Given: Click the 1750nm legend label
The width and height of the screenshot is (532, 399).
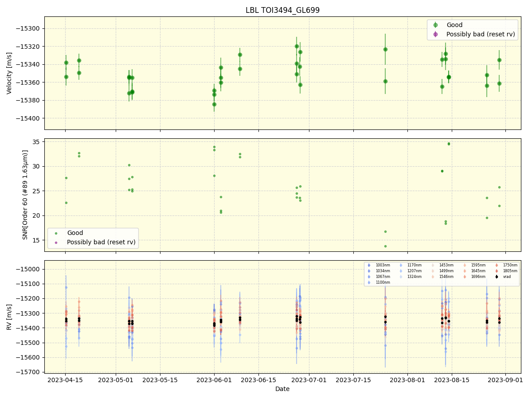Looking at the screenshot, I should click(510, 265).
